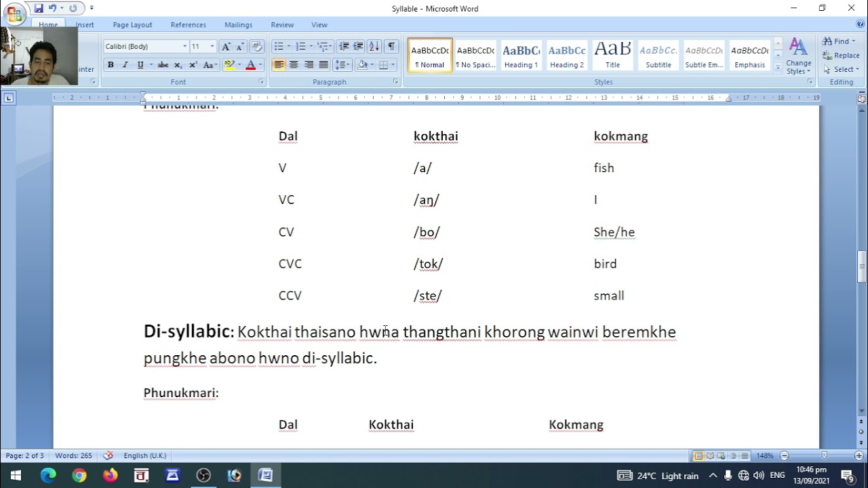Toggle italic formatting
The width and height of the screenshot is (868, 488).
pyautogui.click(x=125, y=65)
